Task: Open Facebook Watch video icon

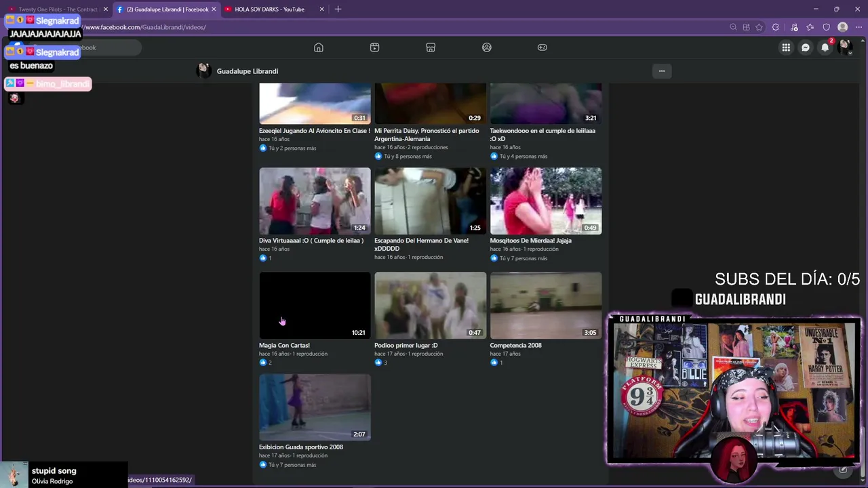Action: pos(374,47)
